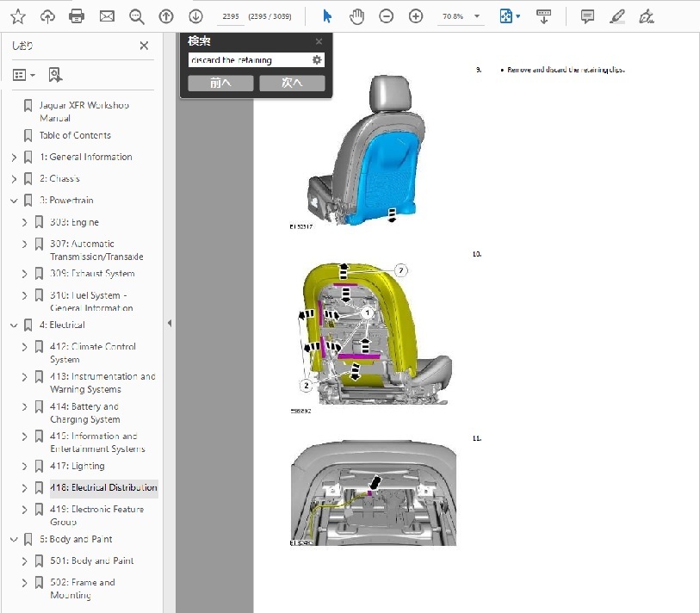
Task: Click the search text field
Action: [250, 59]
